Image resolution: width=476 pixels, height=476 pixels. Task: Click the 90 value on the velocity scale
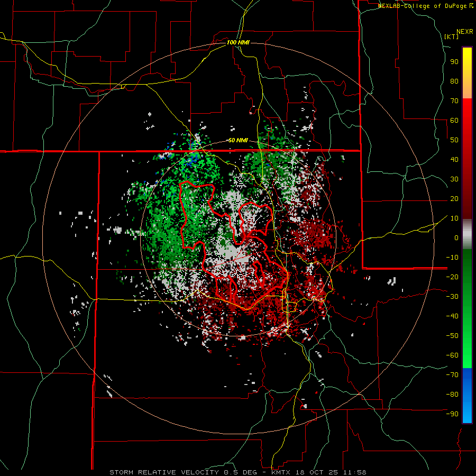click(454, 62)
